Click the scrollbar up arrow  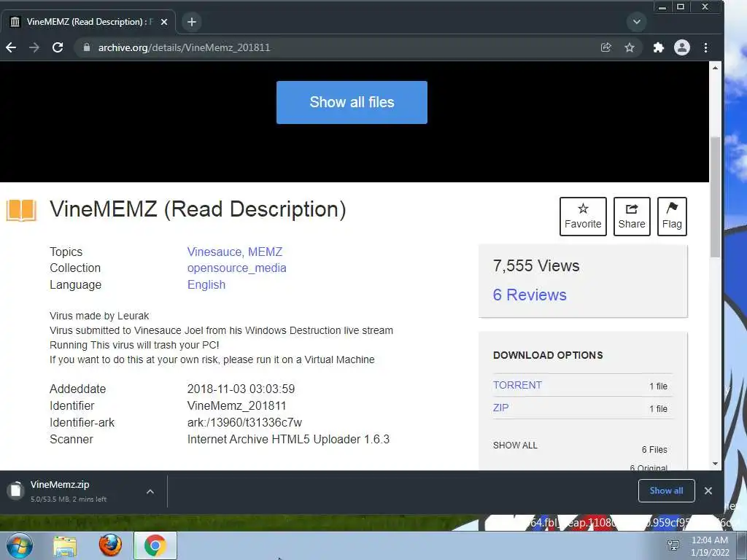[715, 68]
